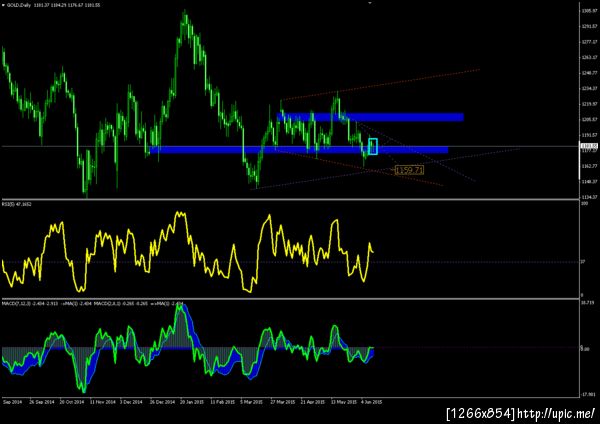Screen dimensions: 600x424
Task: Open the dropdown arrow before GOLD,Daily title
Action: point(3,5)
